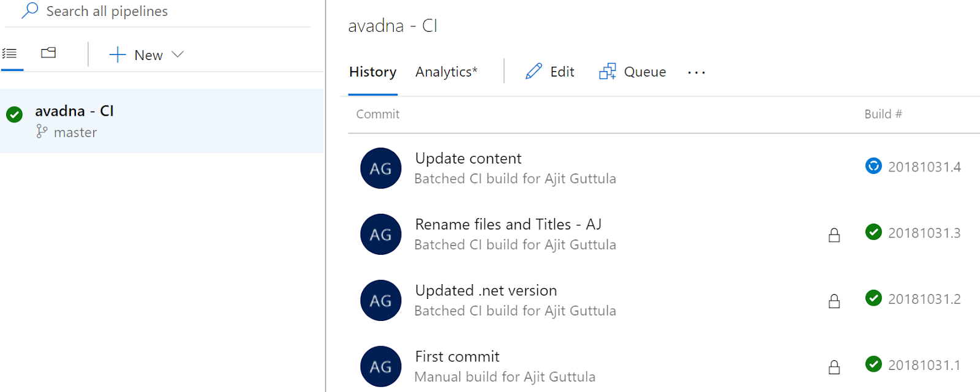Switch to folder view icon
Image resolution: width=980 pixels, height=392 pixels.
[48, 53]
